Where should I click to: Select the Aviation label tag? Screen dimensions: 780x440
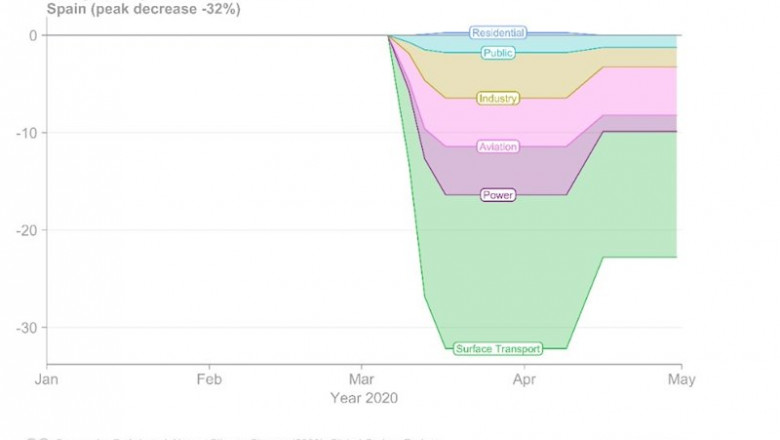point(498,147)
